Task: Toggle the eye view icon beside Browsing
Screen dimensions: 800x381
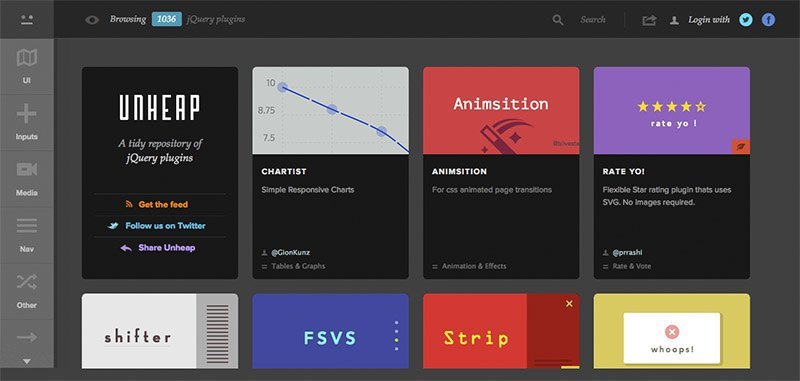Action: click(92, 20)
